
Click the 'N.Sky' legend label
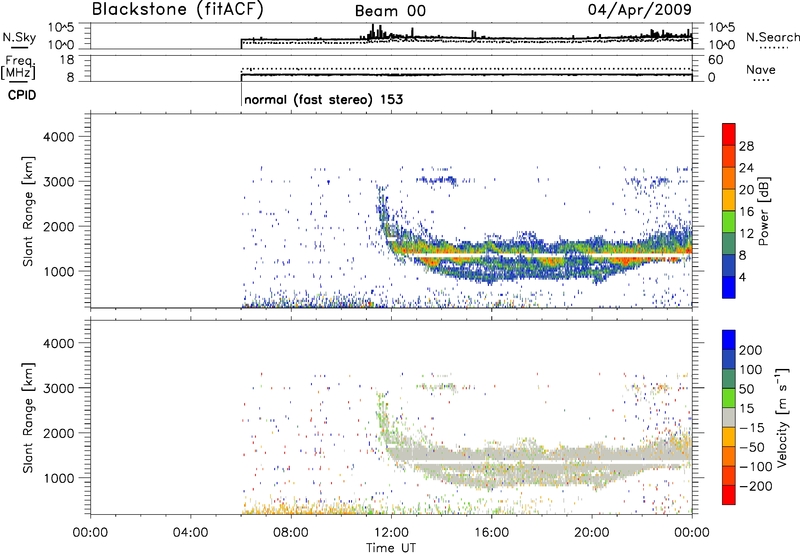tap(19, 37)
